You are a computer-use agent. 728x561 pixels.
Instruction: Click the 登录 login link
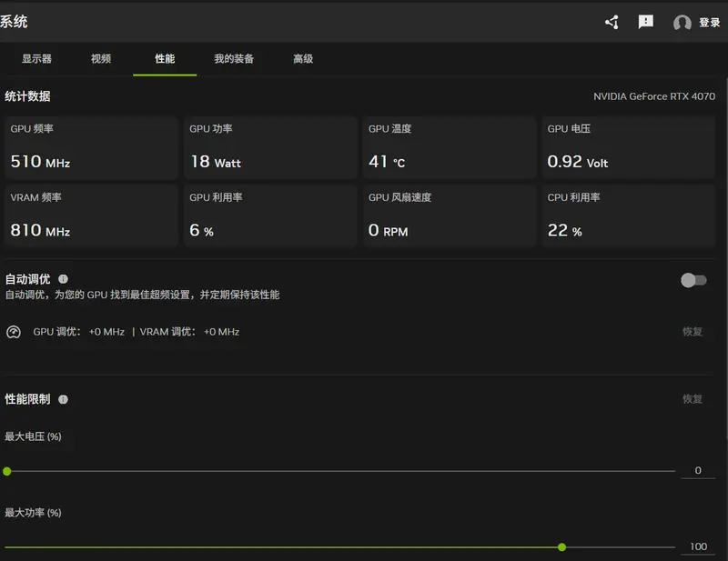[710, 22]
